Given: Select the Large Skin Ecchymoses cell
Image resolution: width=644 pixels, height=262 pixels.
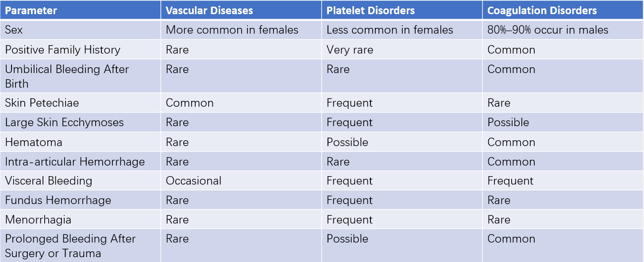Looking at the screenshot, I should click(81, 122).
